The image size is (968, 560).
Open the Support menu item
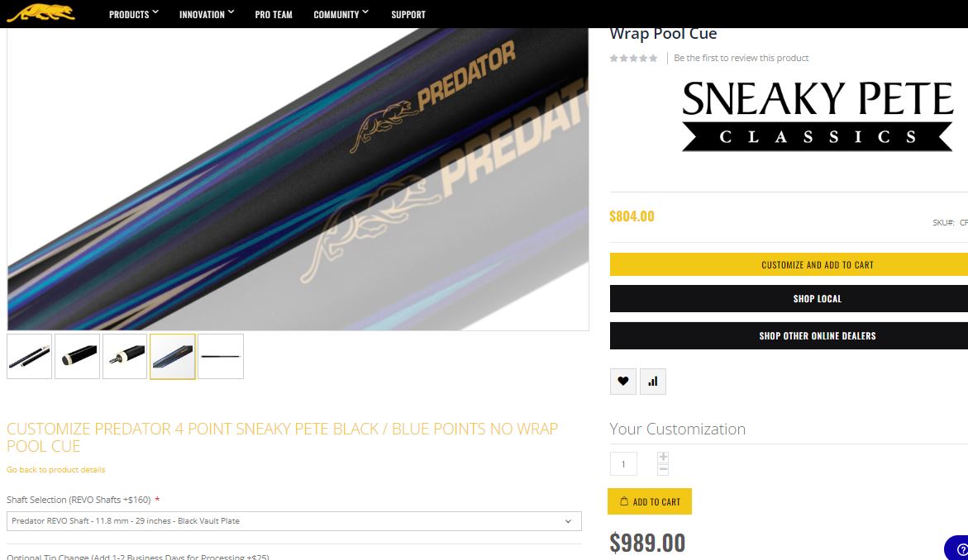pyautogui.click(x=408, y=14)
